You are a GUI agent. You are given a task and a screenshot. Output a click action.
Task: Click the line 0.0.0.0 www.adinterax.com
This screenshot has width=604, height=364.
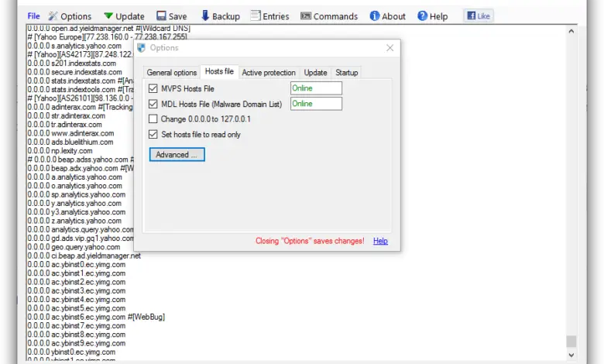[71, 133]
